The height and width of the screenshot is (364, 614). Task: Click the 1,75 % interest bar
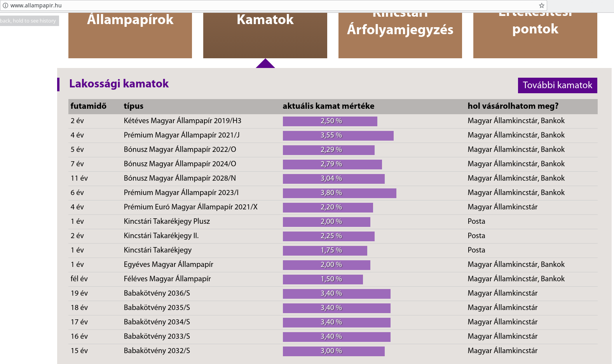(x=325, y=251)
